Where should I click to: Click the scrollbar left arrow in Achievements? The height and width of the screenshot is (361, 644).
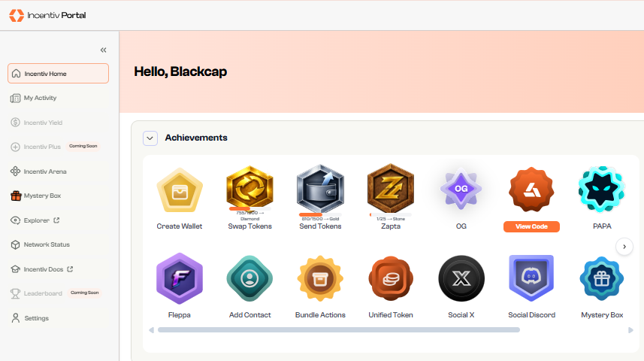[151, 329]
